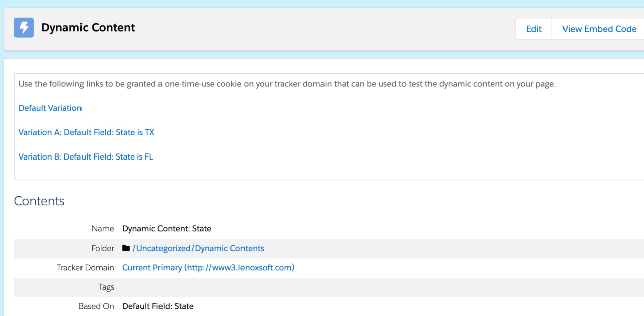Click the folder icon beside /Uncategorized

click(126, 248)
